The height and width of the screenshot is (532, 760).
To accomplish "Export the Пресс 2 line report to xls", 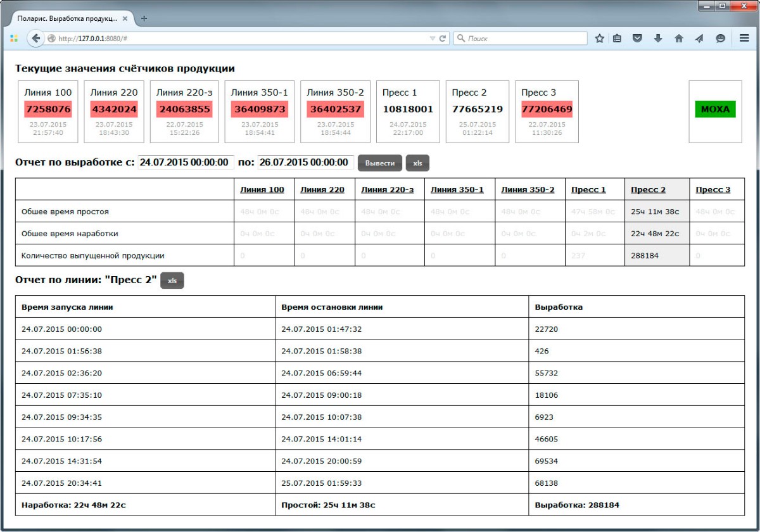I will (x=172, y=281).
